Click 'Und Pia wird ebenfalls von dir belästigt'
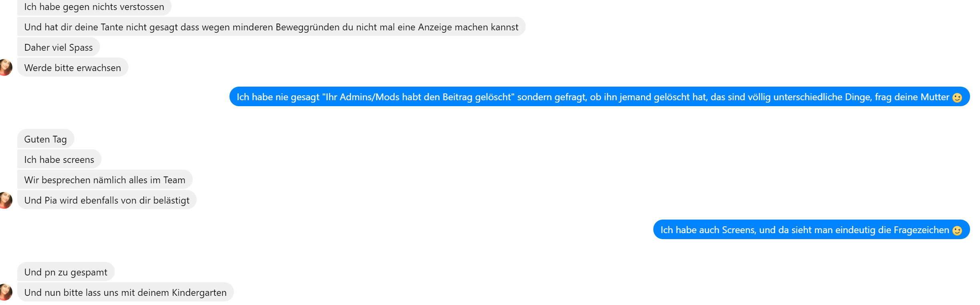980x305 pixels. coord(107,200)
